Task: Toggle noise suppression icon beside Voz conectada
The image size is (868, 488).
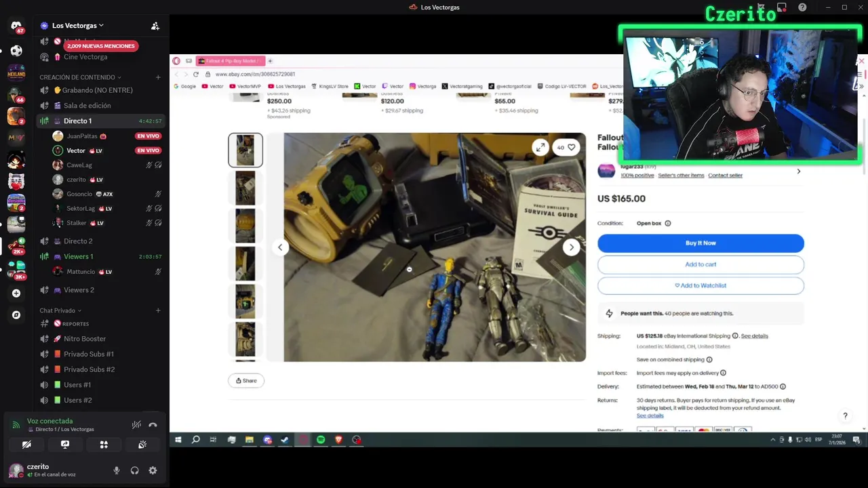Action: point(136,425)
